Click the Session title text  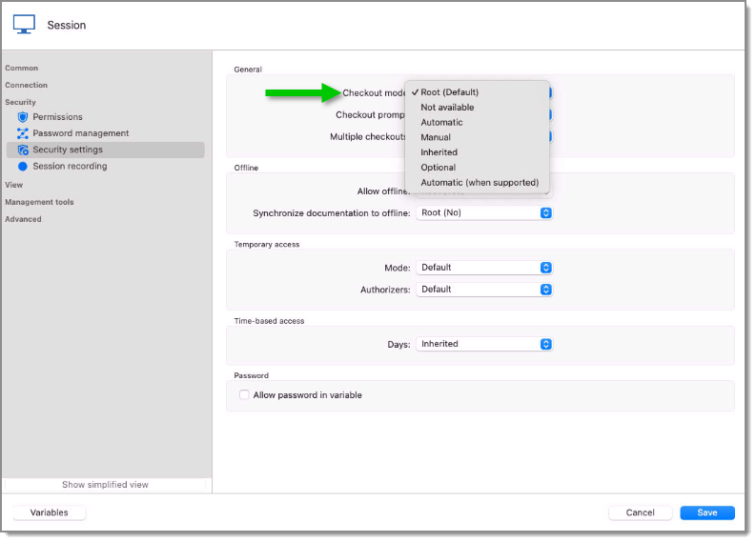click(x=67, y=25)
